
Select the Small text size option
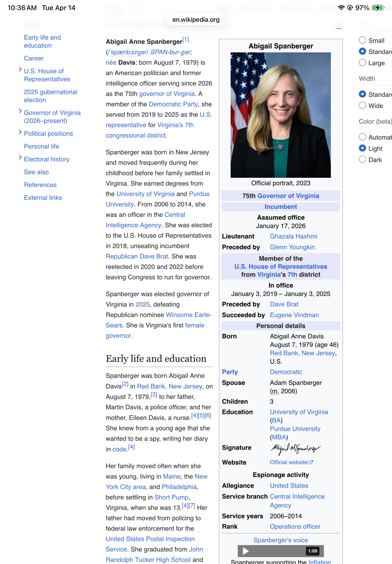tap(362, 40)
